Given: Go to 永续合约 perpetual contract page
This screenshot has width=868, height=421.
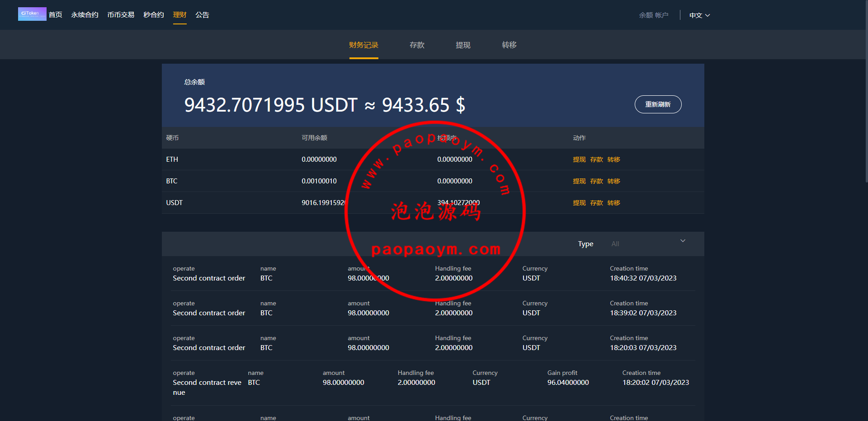Looking at the screenshot, I should (85, 15).
